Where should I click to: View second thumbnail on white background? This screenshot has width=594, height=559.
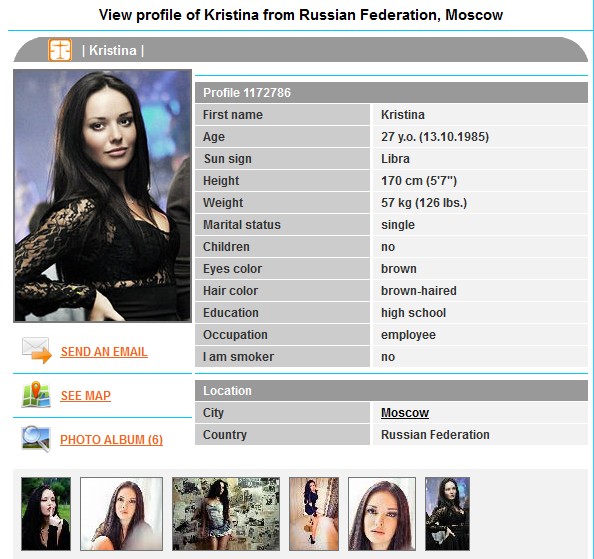pos(121,514)
